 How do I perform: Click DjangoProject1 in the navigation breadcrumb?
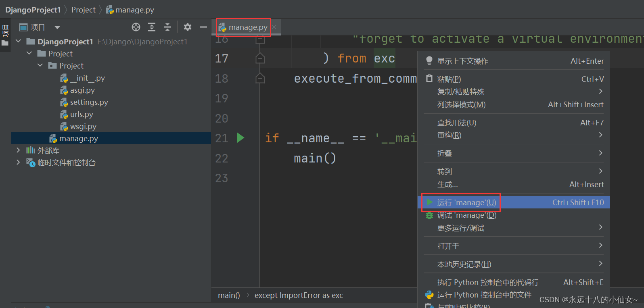pyautogui.click(x=33, y=10)
